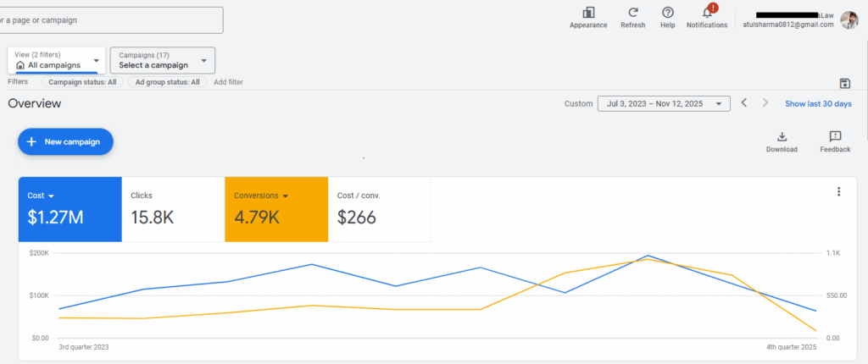Click the New campaign button
The width and height of the screenshot is (868, 364).
point(65,142)
